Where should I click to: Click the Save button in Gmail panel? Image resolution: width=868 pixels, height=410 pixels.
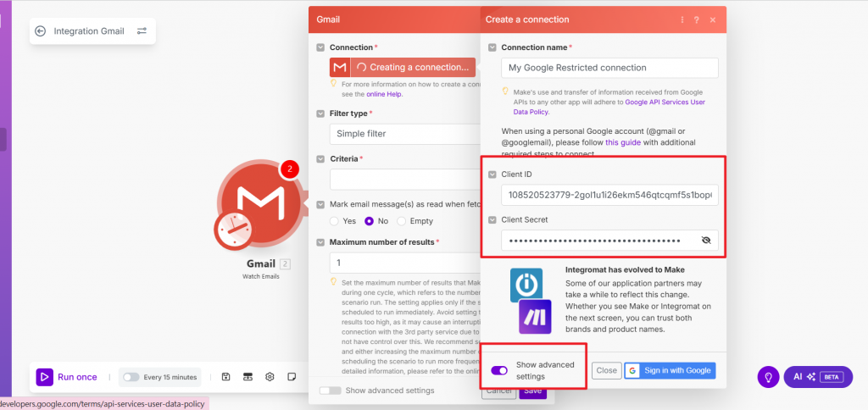point(532,391)
